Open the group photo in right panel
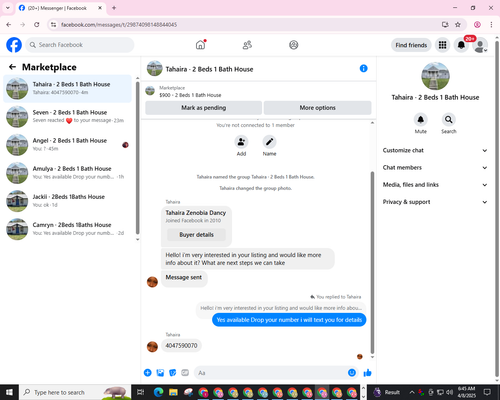 tap(435, 76)
